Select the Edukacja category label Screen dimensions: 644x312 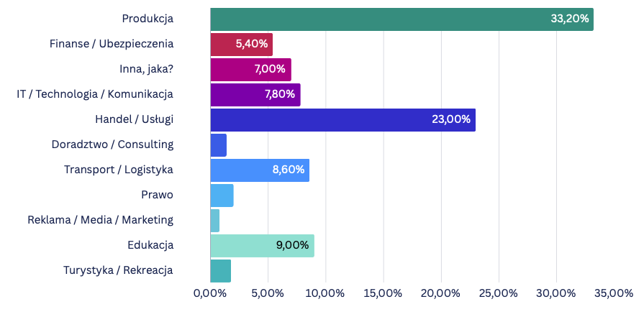(150, 245)
